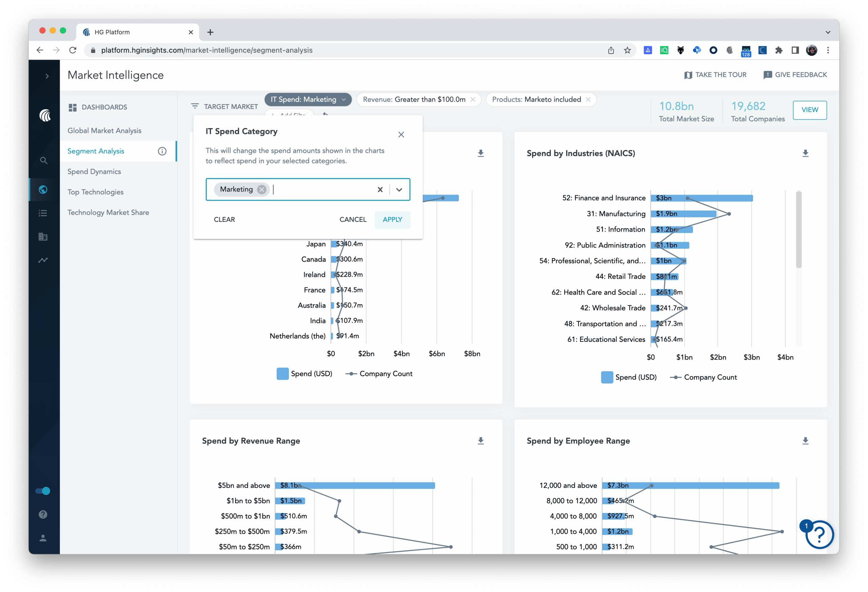Download the Spend by Employee Range chart
The width and height of the screenshot is (868, 592).
(x=805, y=440)
